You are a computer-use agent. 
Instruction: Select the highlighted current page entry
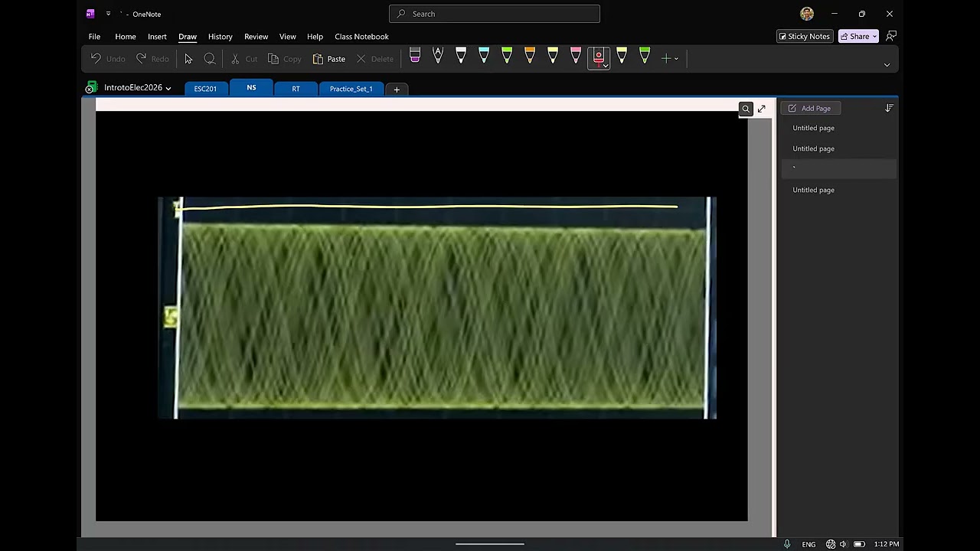pyautogui.click(x=838, y=169)
